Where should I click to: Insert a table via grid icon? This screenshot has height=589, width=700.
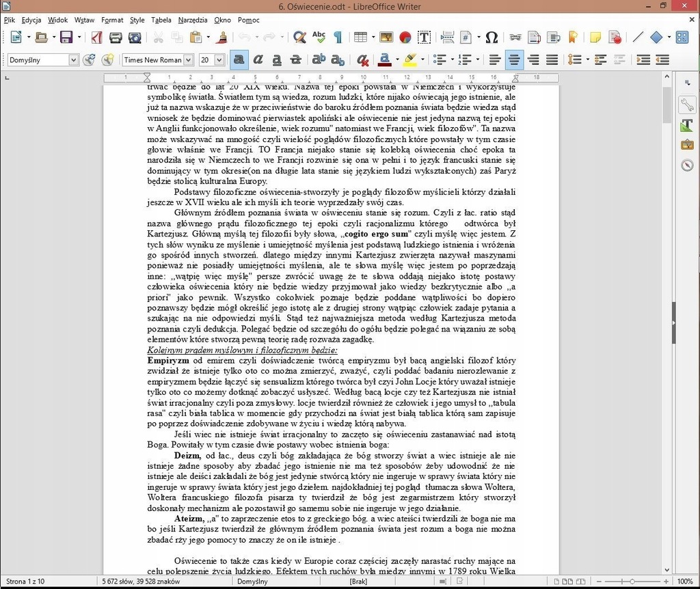tap(360, 37)
